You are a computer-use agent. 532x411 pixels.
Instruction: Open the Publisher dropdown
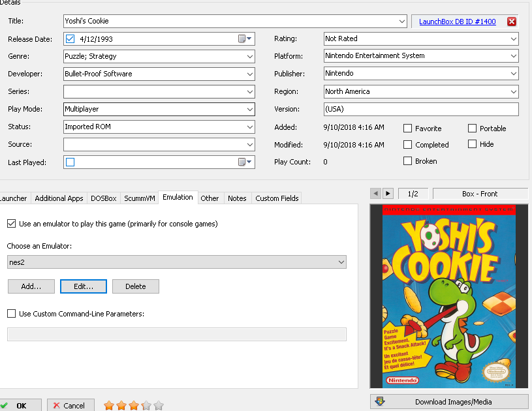514,73
